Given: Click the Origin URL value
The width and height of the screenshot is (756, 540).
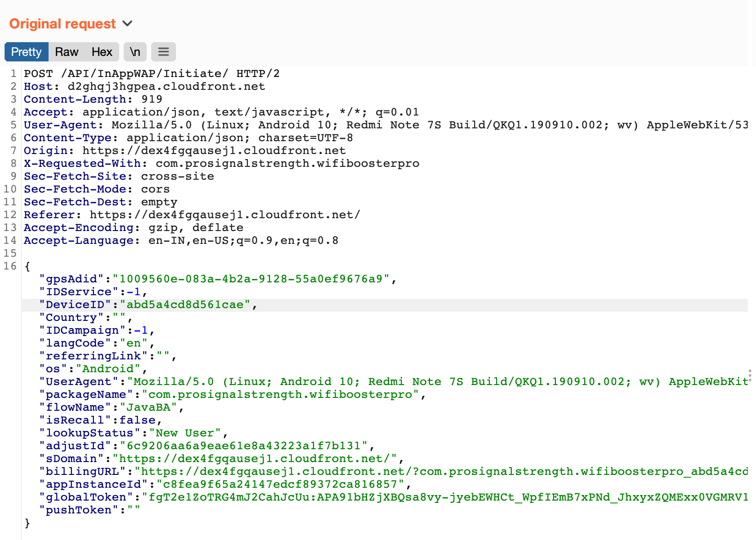Looking at the screenshot, I should tap(214, 151).
